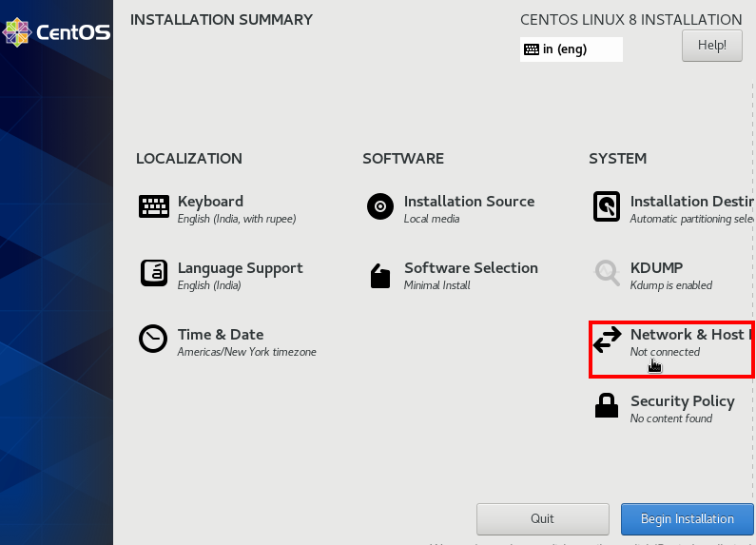Open Language Support via its icon
756x545 pixels.
point(154,273)
